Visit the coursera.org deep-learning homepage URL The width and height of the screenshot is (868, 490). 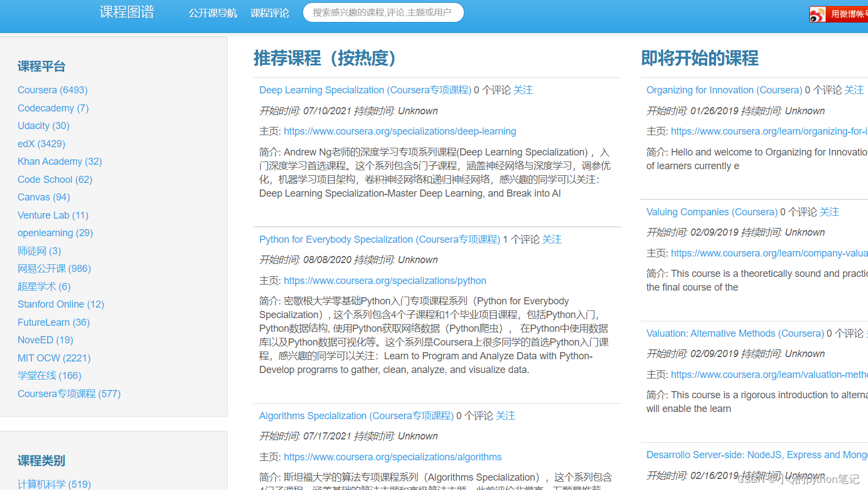click(400, 131)
